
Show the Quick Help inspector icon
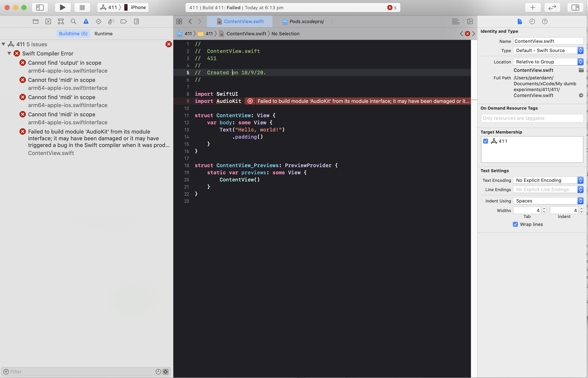coord(545,21)
